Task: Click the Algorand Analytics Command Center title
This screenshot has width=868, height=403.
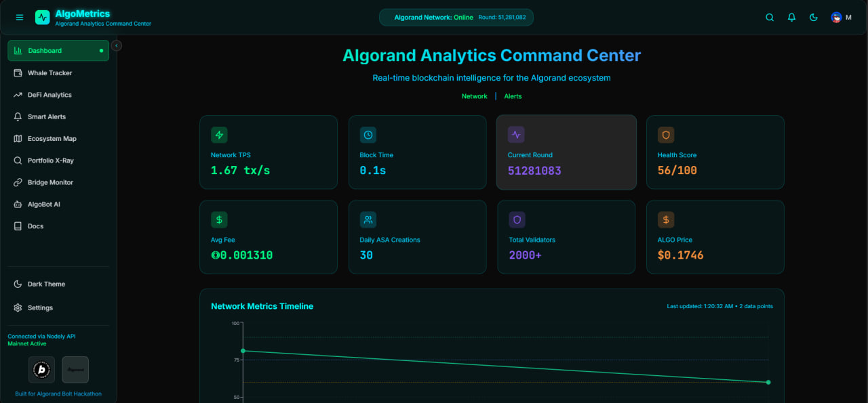Action: click(x=492, y=56)
